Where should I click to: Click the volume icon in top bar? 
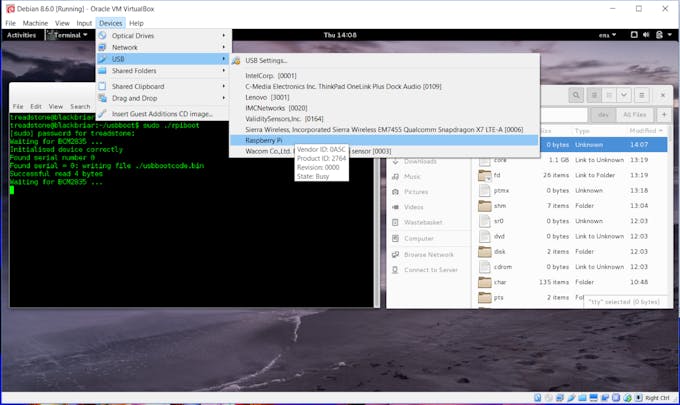(646, 35)
